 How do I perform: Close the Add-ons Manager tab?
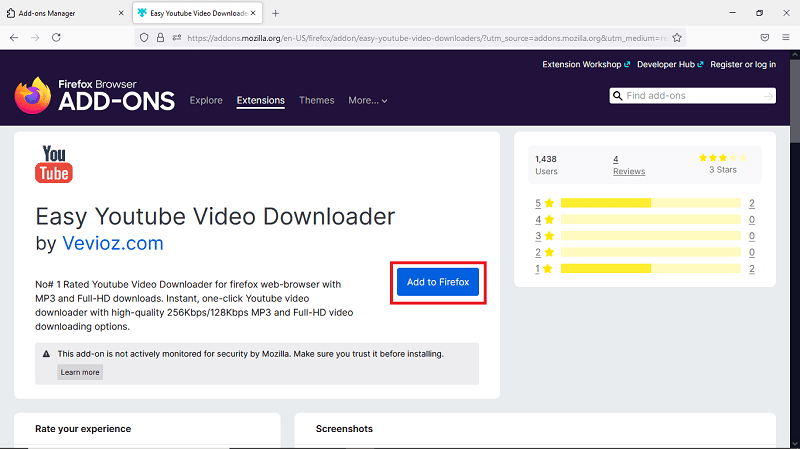click(x=121, y=13)
